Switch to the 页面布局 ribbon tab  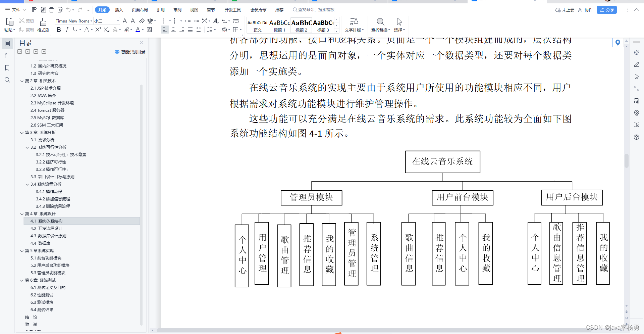point(140,10)
